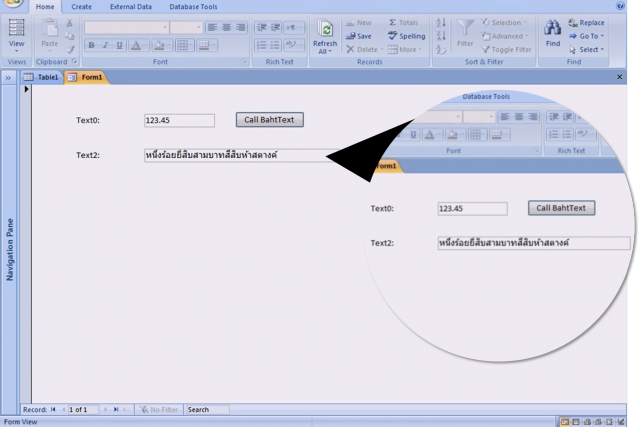Viewport: 640px width, 427px height.
Task: Click the Cut scissors icon
Action: 70,23
